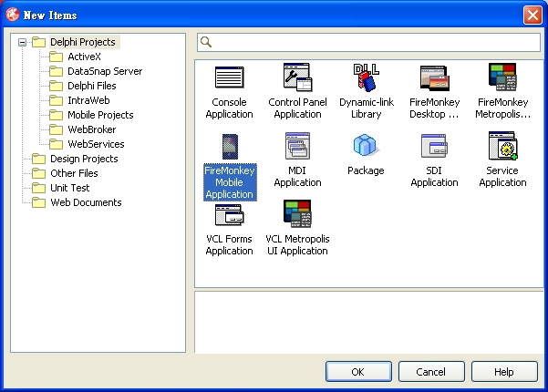Open the DataSnap Server category
The height and width of the screenshot is (392, 548).
pos(104,71)
